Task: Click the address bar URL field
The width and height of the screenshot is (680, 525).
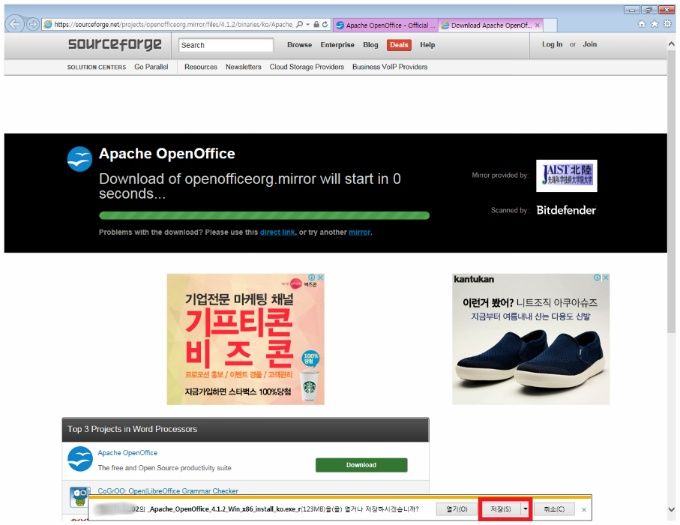Action: tap(173, 25)
